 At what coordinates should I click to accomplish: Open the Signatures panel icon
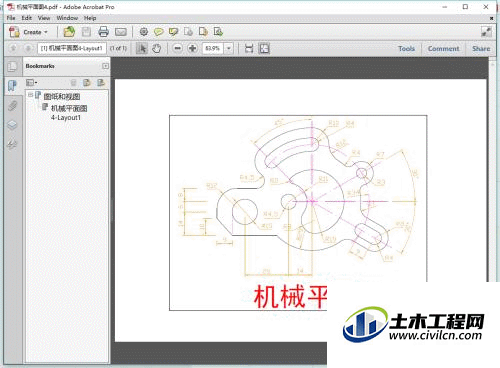(12, 144)
